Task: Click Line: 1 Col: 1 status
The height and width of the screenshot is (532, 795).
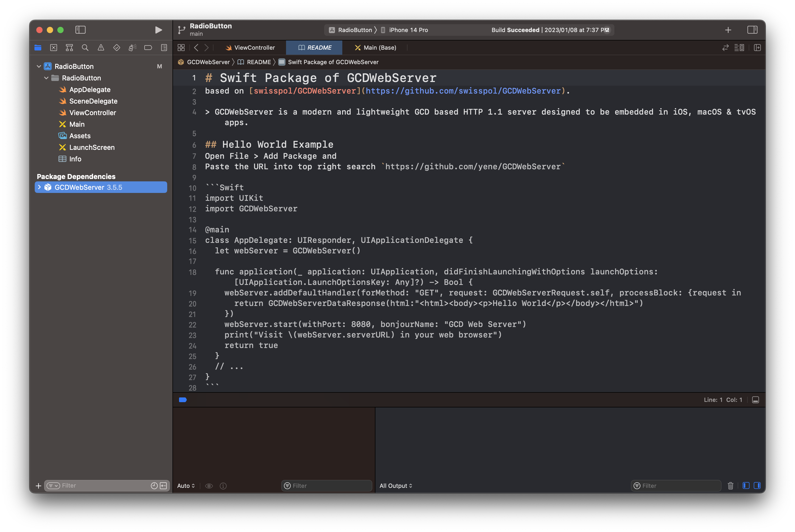Action: click(723, 400)
